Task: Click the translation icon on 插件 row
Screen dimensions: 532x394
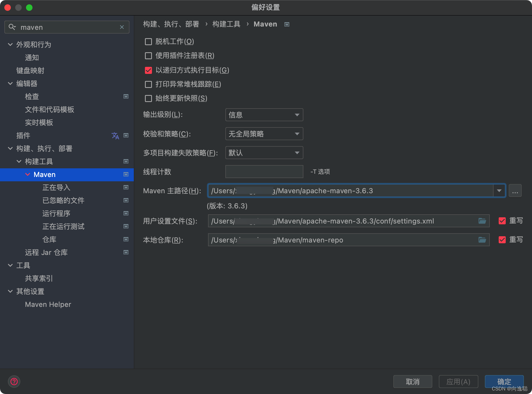Action: [x=115, y=135]
